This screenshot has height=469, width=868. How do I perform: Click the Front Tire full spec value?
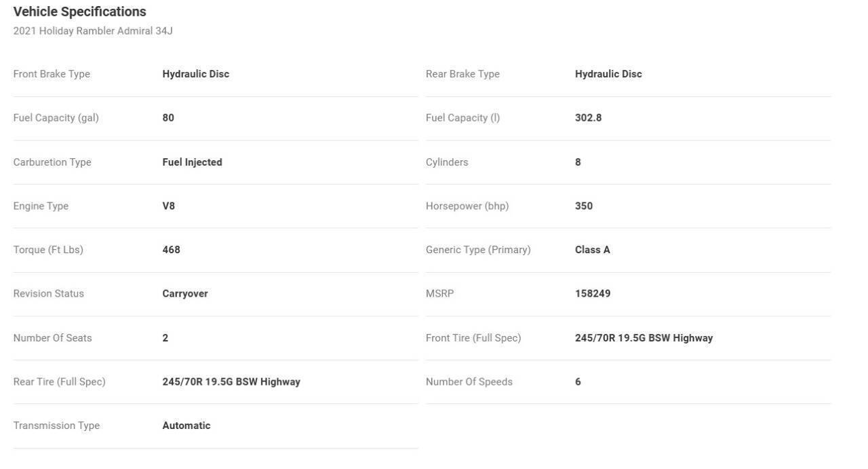coord(644,338)
